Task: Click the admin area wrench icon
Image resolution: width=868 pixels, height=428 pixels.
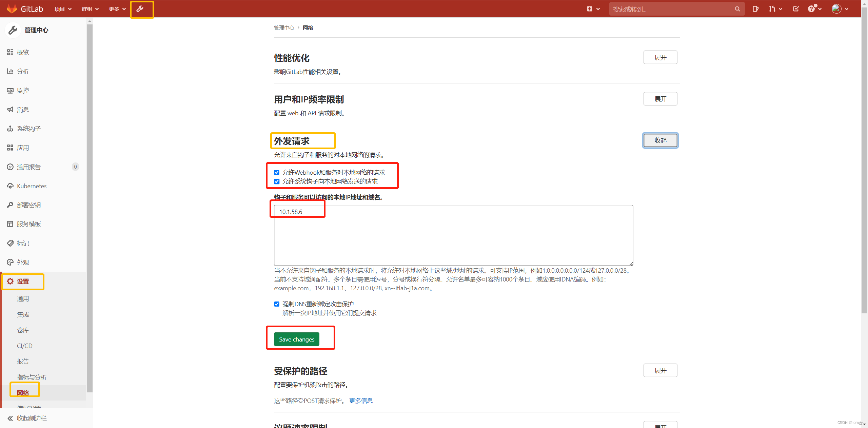Action: tap(140, 9)
